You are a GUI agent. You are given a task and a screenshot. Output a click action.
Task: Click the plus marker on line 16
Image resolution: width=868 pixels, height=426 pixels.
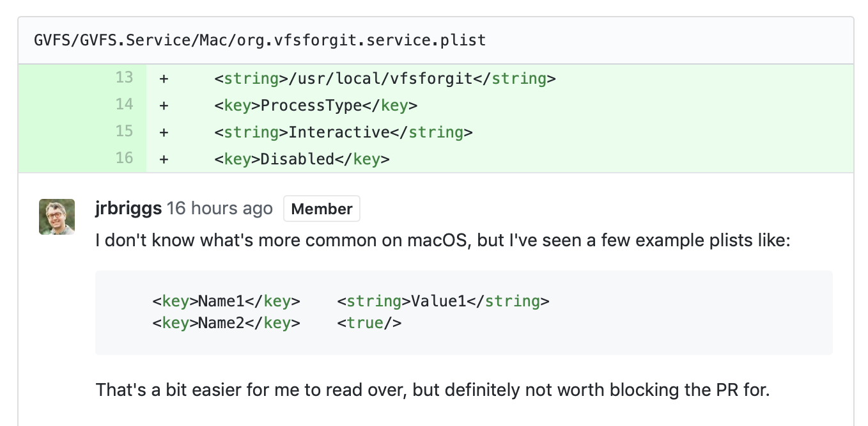coord(164,158)
